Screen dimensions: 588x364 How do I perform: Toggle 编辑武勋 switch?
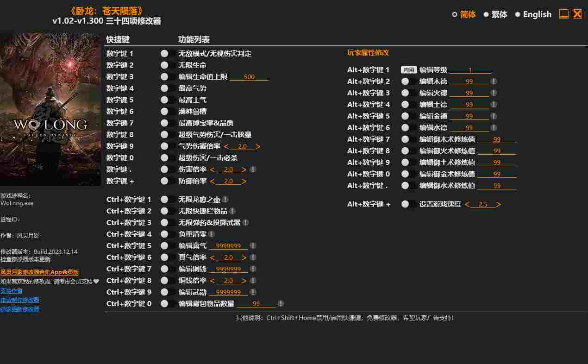coord(168,292)
